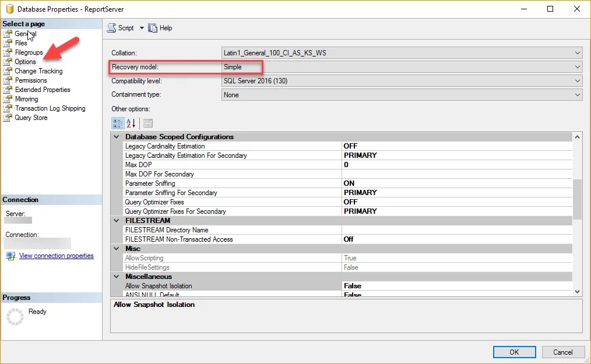Open the Script dropdown arrow
591x364 pixels.
click(x=142, y=28)
